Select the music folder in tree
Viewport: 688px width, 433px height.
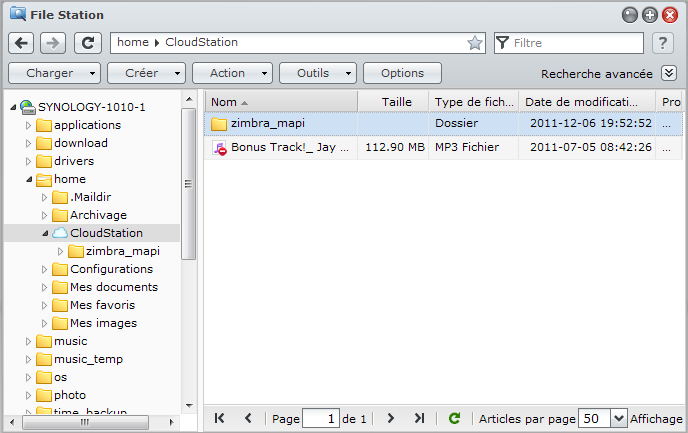pos(71,341)
